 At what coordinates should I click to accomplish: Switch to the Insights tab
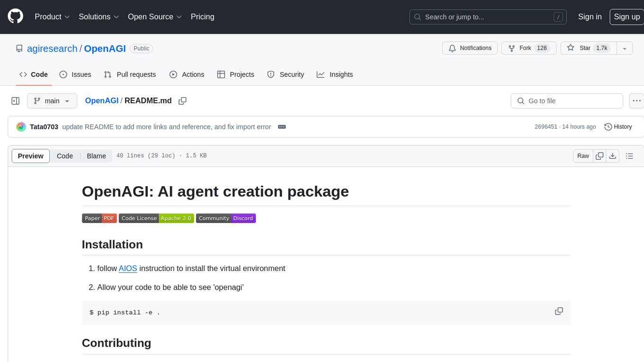click(x=335, y=74)
